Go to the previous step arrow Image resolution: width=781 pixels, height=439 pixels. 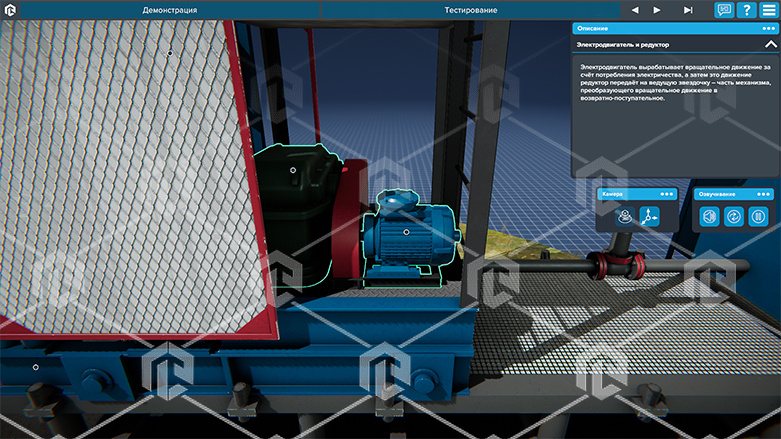tap(634, 10)
